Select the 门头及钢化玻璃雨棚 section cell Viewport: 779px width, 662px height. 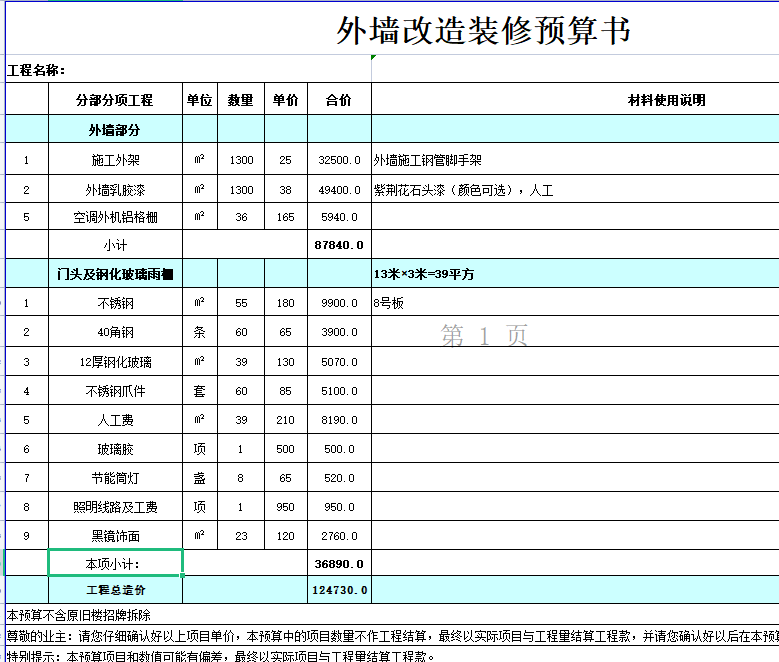(115, 273)
